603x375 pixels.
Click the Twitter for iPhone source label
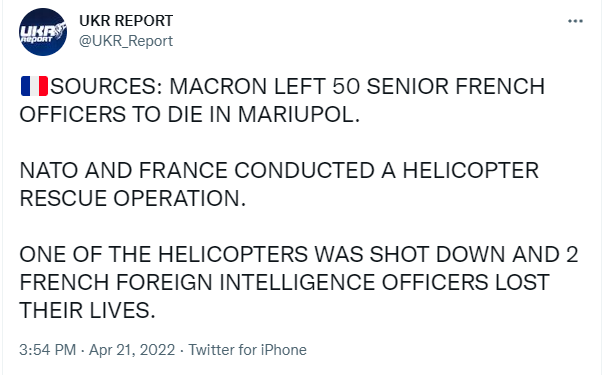(x=247, y=350)
